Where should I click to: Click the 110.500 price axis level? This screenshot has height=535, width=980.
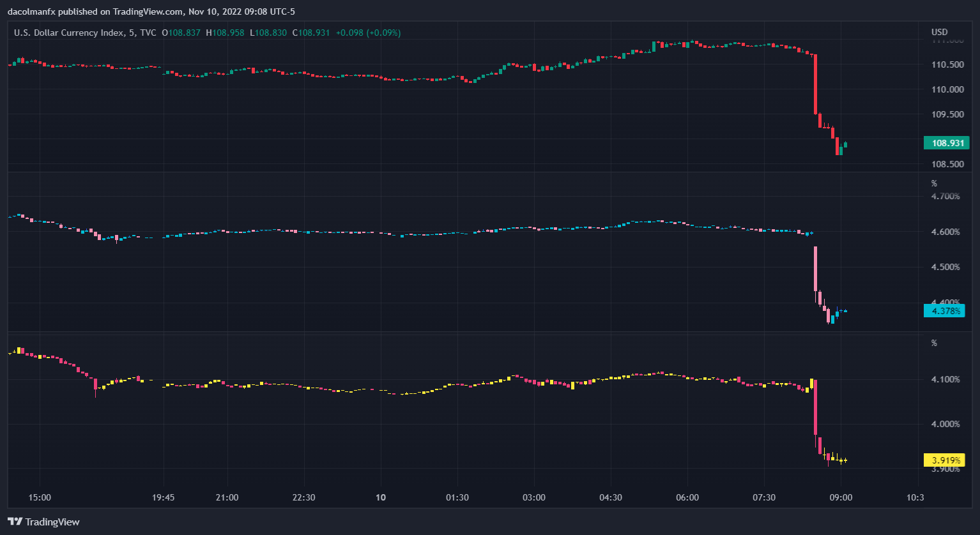pyautogui.click(x=947, y=64)
